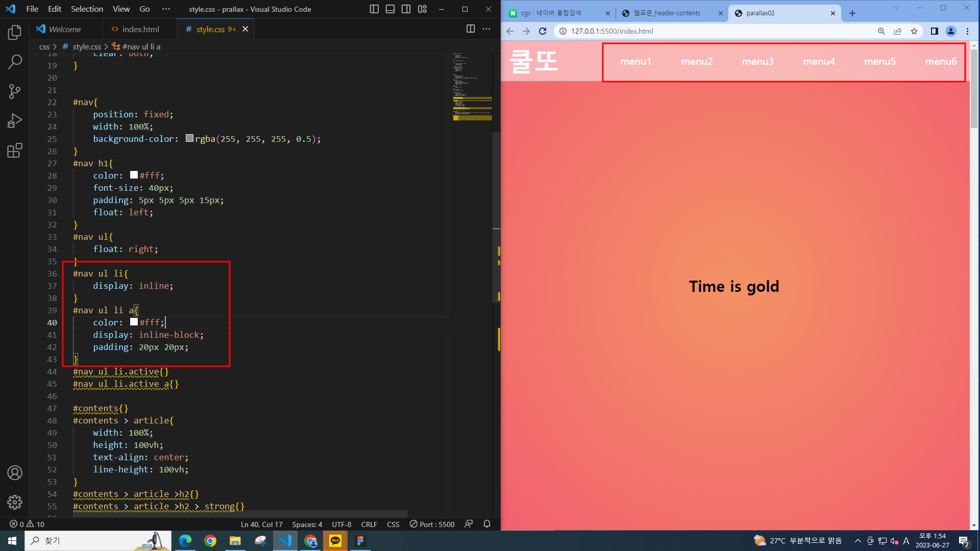
Task: Toggle the Panel layout button
Action: coord(390,9)
